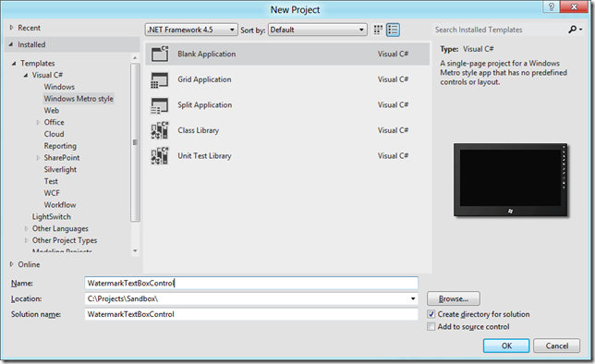Select the LightSwitch category

51,217
